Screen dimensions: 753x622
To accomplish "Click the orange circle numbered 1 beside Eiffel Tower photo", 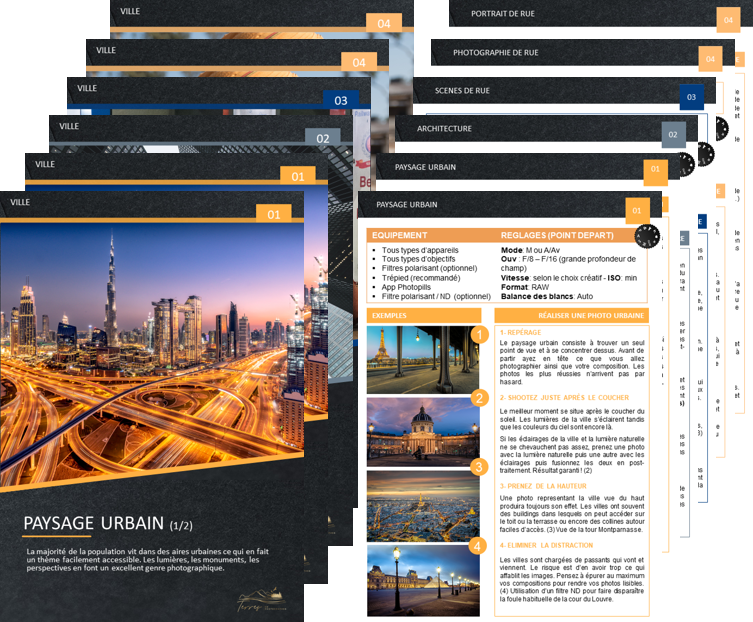I will pos(479,334).
